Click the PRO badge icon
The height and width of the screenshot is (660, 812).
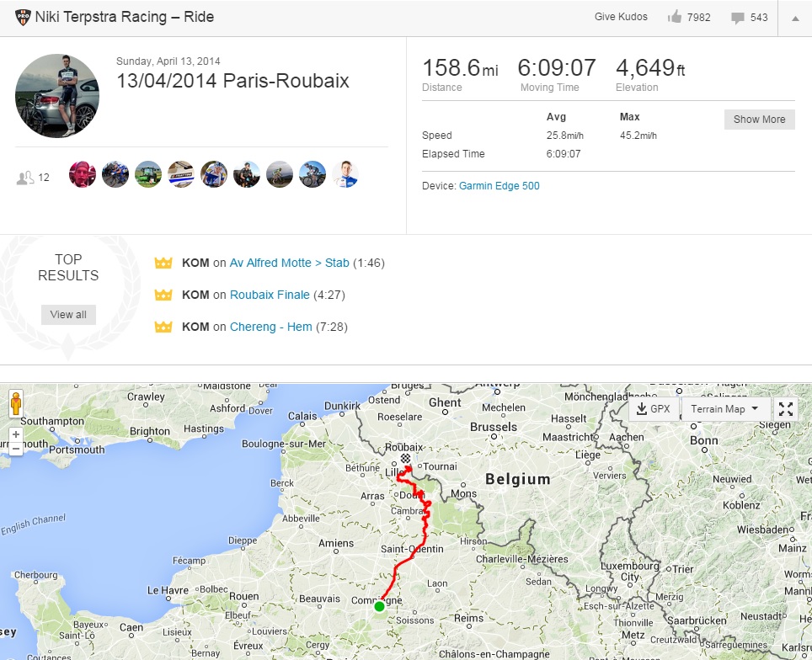pos(20,17)
